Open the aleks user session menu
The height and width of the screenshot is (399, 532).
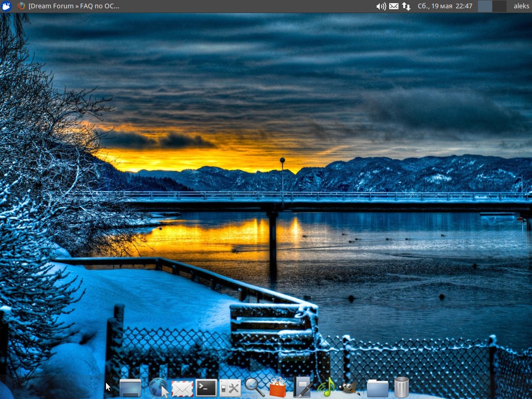521,6
